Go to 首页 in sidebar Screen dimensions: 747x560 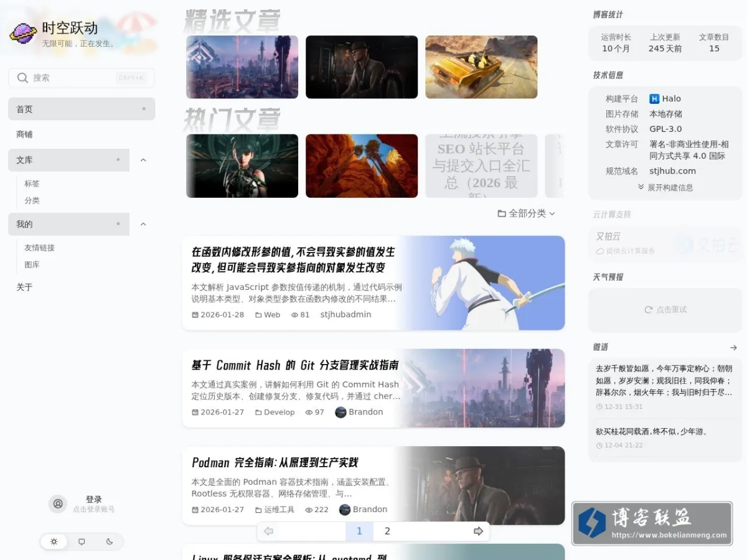tap(82, 109)
